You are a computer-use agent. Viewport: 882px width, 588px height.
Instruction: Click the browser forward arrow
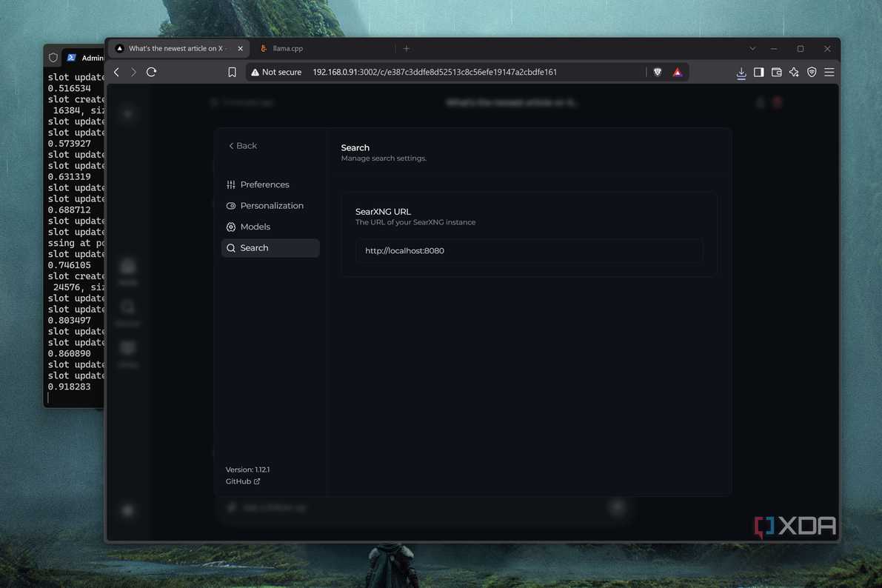133,72
